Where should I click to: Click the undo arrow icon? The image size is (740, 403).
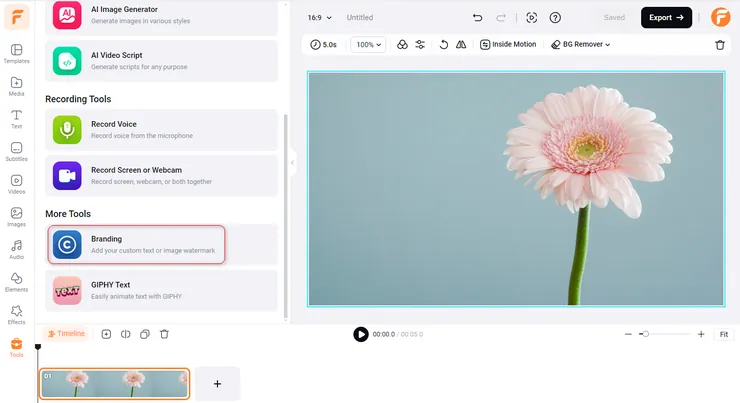477,18
